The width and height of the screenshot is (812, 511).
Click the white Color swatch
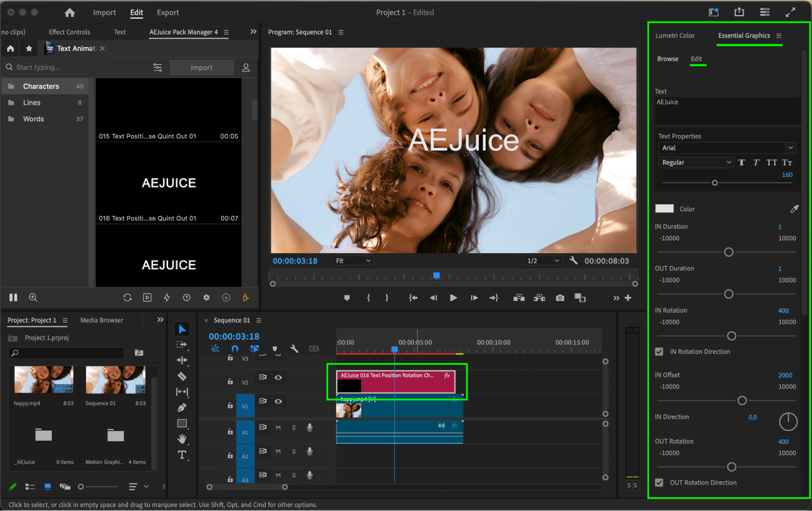(664, 209)
